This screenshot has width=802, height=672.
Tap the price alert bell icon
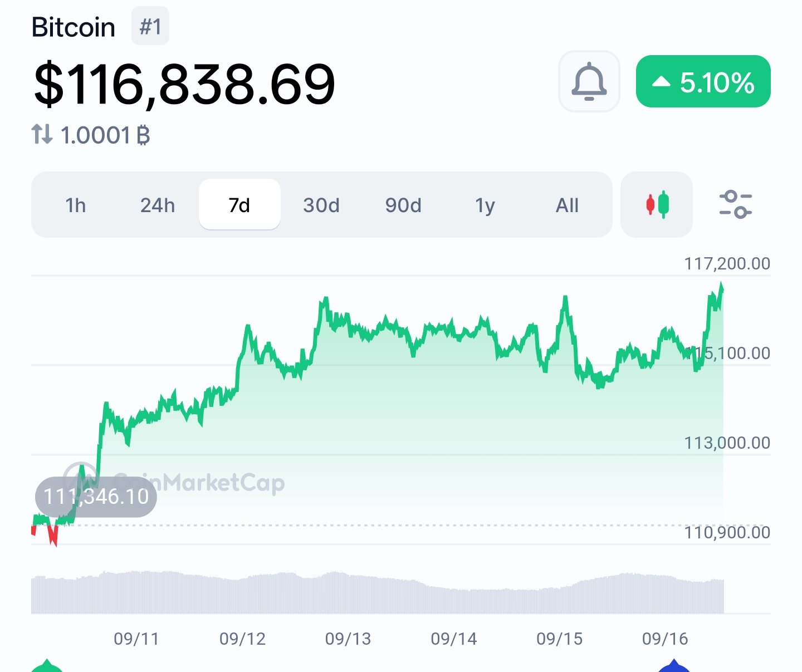coord(589,81)
